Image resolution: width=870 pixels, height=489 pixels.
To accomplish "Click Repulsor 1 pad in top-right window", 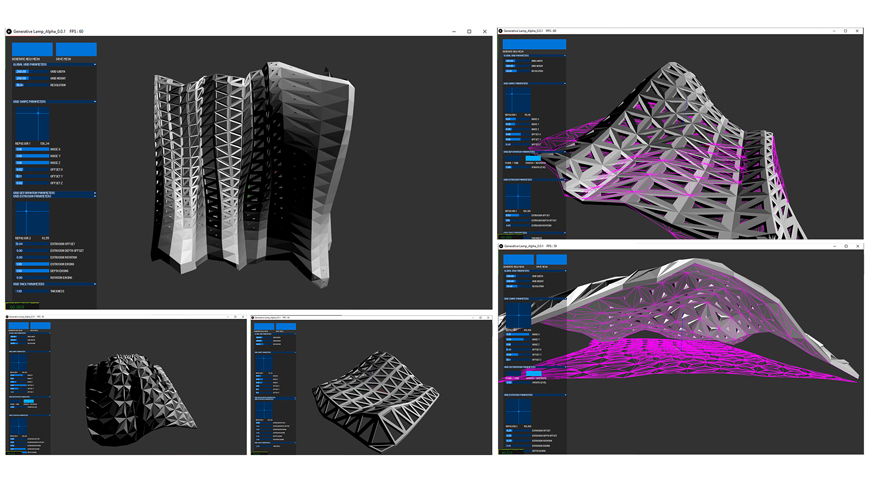I will click(517, 100).
